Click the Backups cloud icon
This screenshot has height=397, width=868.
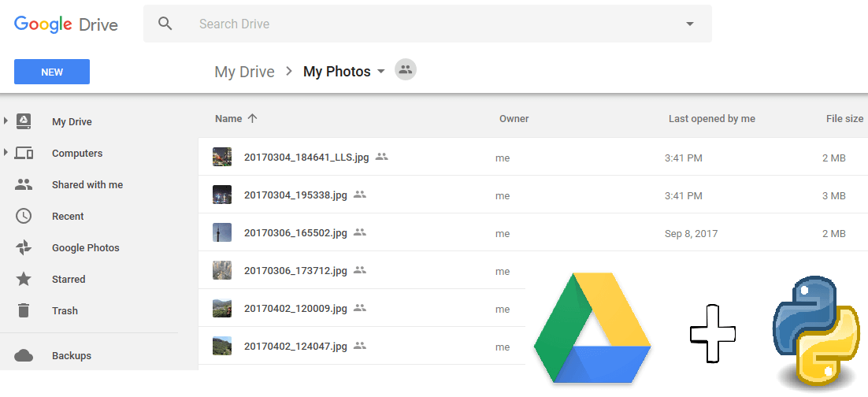coord(24,355)
